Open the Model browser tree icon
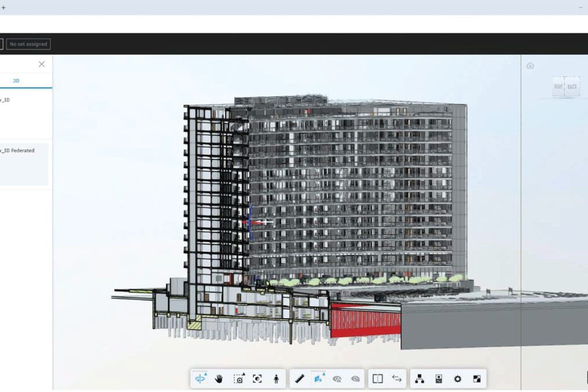Image resolution: width=588 pixels, height=392 pixels. (x=419, y=379)
